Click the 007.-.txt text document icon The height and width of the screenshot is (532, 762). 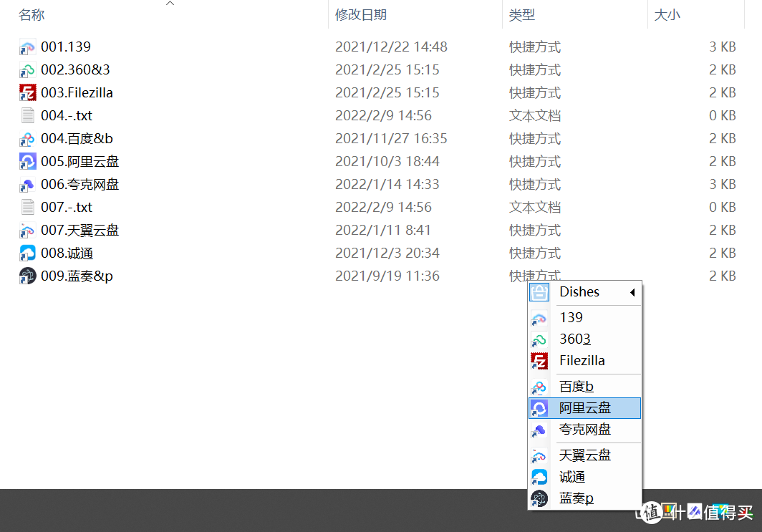[27, 208]
